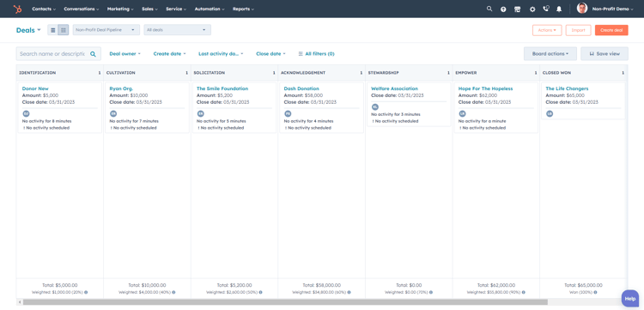Image resolution: width=644 pixels, height=310 pixels.
Task: Open the search magnifier in top bar
Action: pyautogui.click(x=489, y=9)
